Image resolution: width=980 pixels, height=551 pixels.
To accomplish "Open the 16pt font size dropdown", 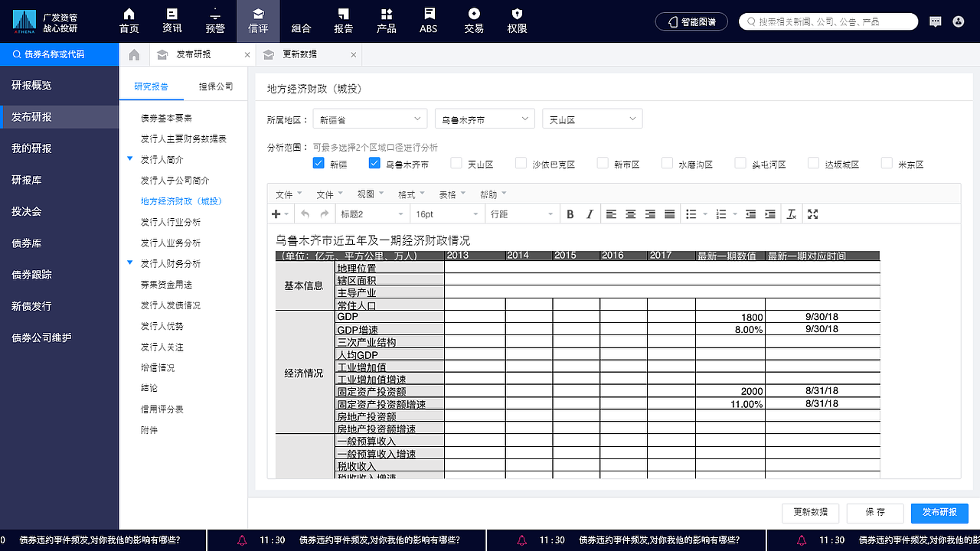I will (x=447, y=214).
